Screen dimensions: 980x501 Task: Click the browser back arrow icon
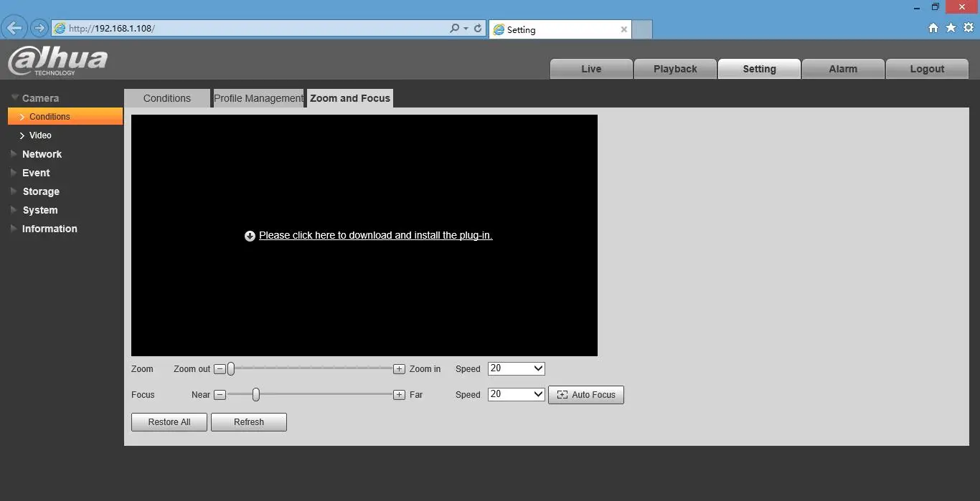[x=14, y=29]
